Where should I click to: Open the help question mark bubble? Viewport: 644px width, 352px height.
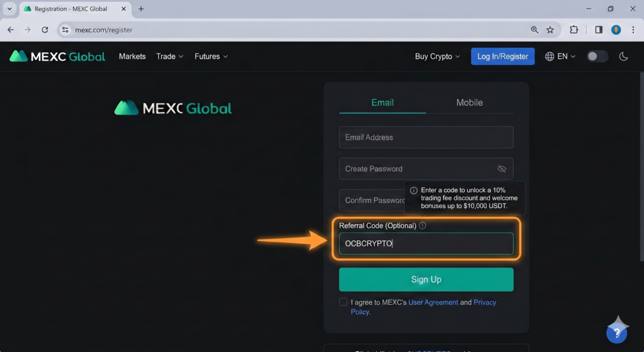[616, 332]
